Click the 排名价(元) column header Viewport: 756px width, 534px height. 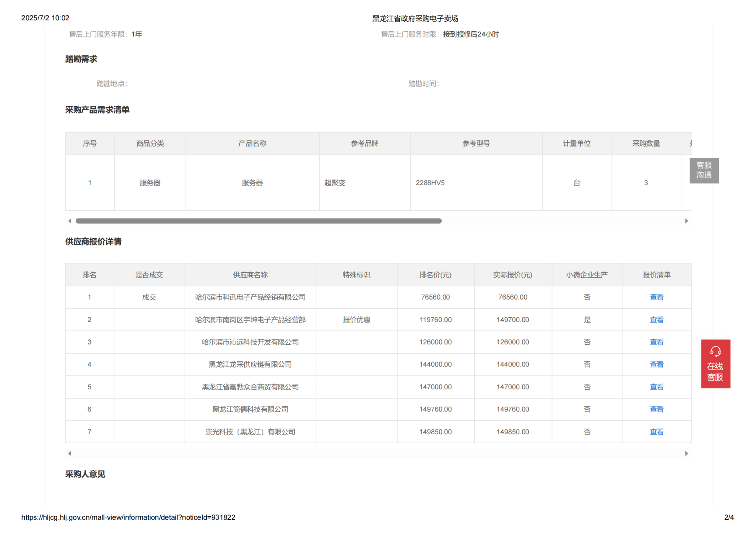[x=435, y=275]
